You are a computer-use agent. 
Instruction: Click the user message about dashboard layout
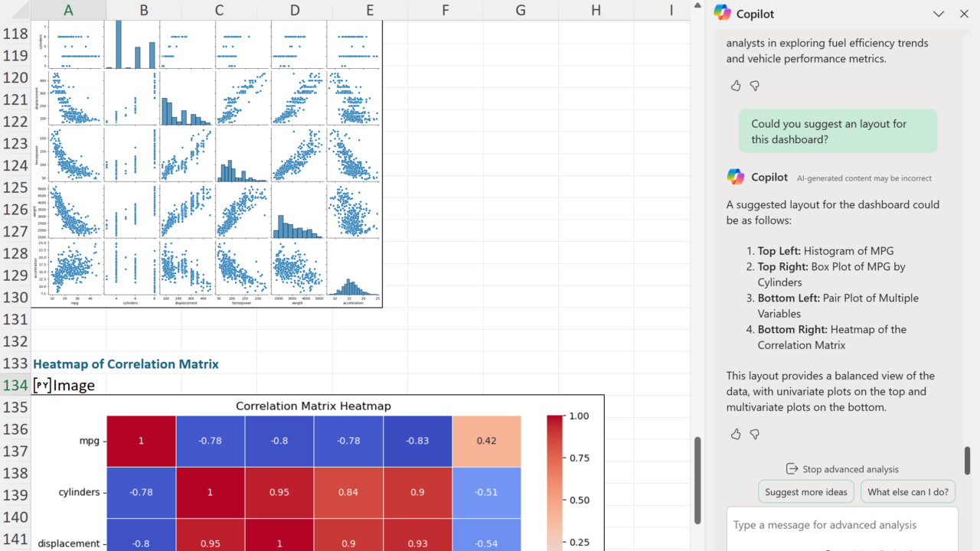coord(838,131)
